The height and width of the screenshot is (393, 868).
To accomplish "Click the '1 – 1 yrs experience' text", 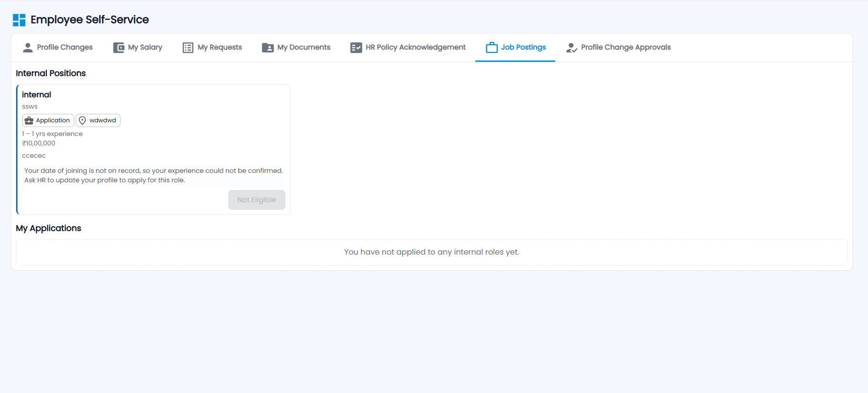I will click(x=52, y=134).
